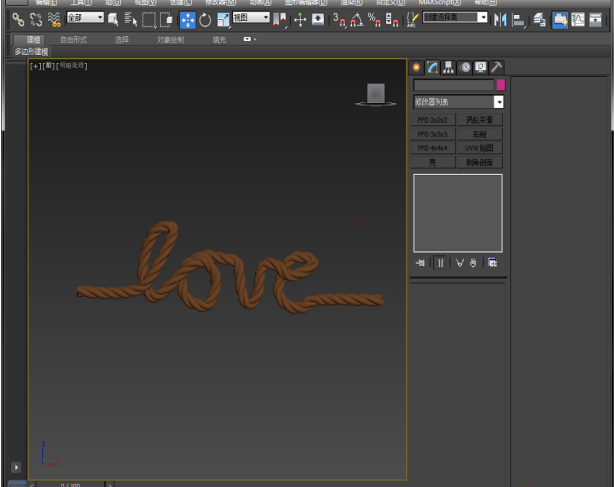614x487 pixels.
Task: Open Configure Modifier Sets icon
Action: (x=493, y=263)
